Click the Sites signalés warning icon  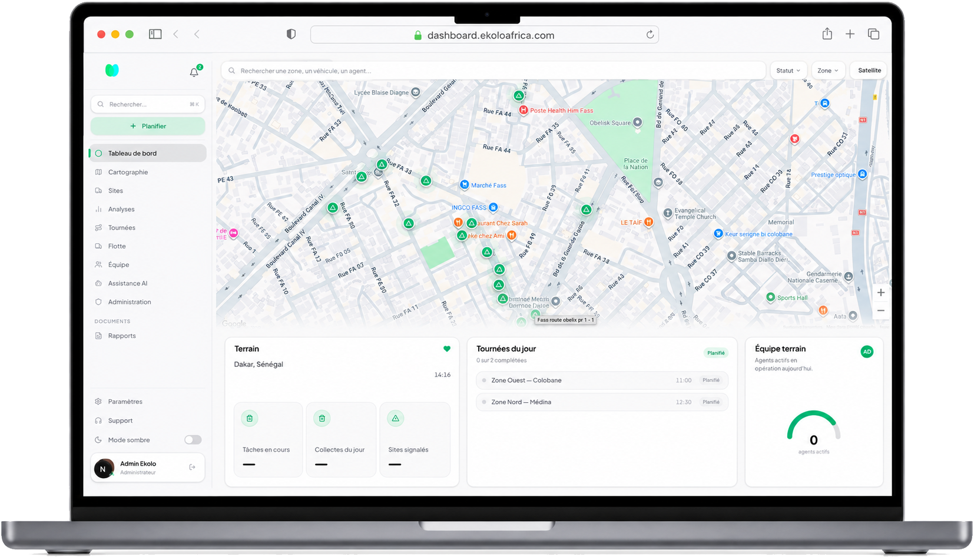(396, 419)
